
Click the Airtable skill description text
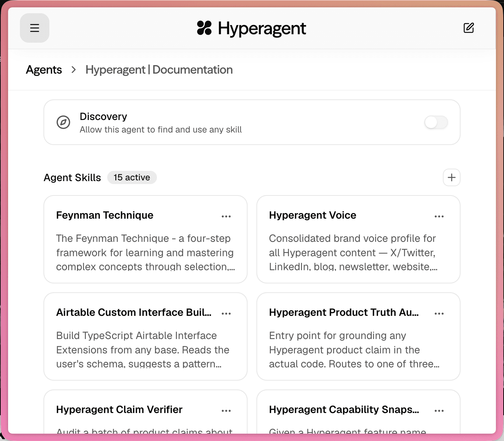click(x=143, y=350)
